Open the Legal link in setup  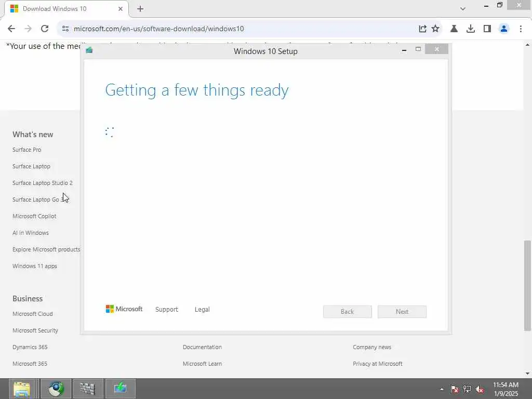202,310
